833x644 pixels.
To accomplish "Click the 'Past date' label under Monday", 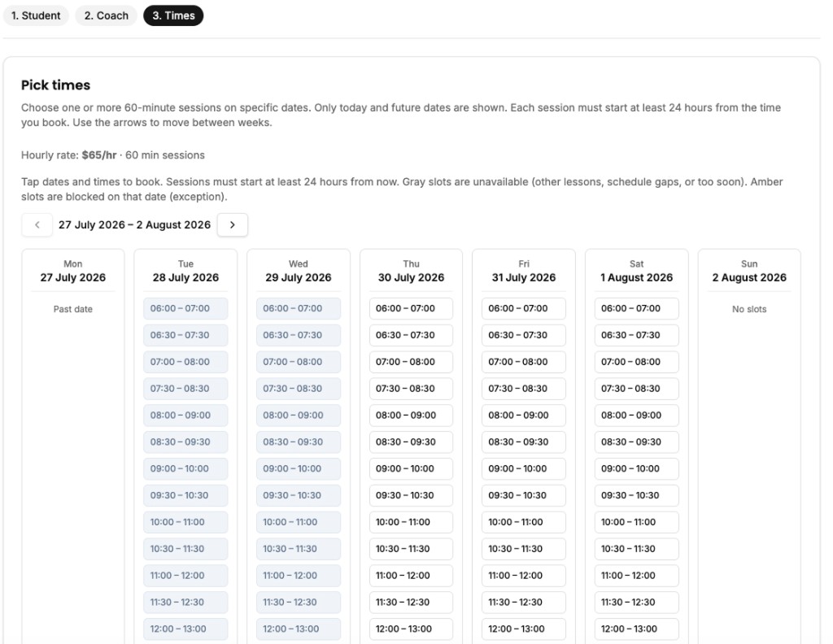I will (x=72, y=309).
